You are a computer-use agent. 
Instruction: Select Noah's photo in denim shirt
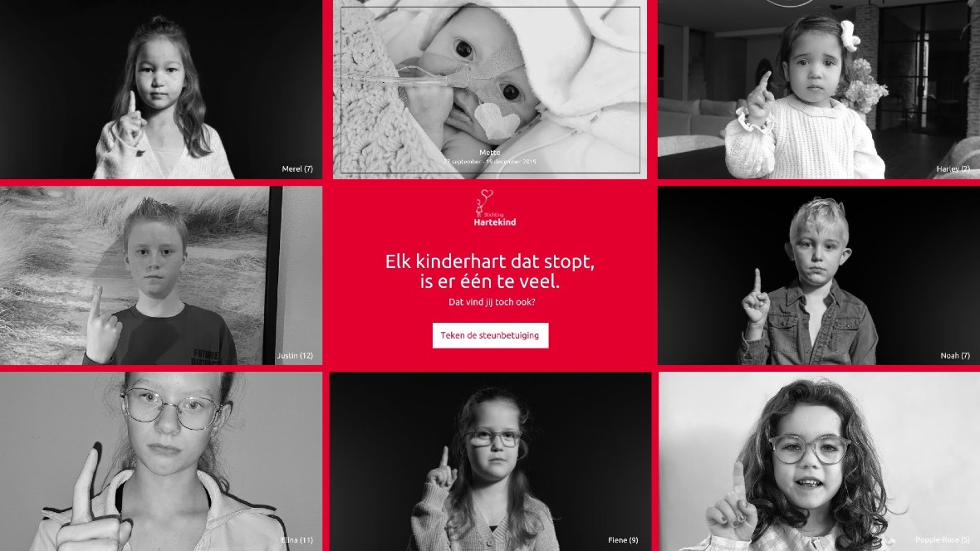coord(819,275)
